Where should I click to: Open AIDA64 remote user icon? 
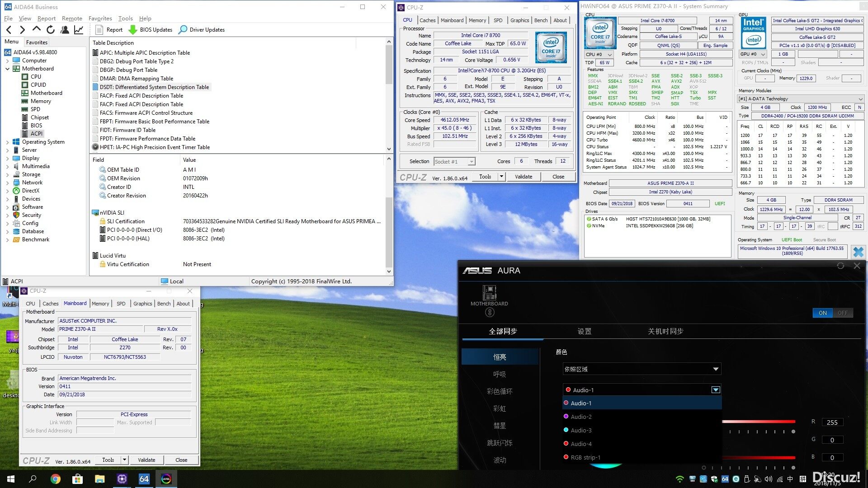click(65, 30)
